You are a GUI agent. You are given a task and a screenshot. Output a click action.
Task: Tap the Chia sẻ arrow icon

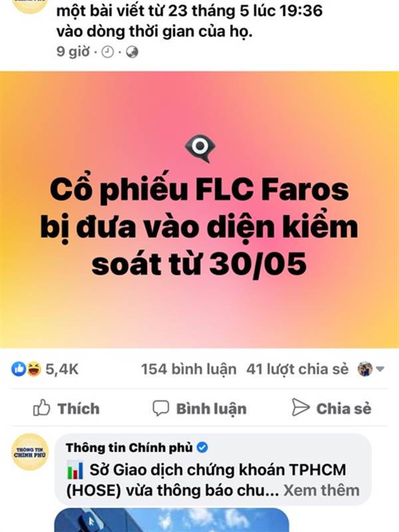[x=301, y=408]
